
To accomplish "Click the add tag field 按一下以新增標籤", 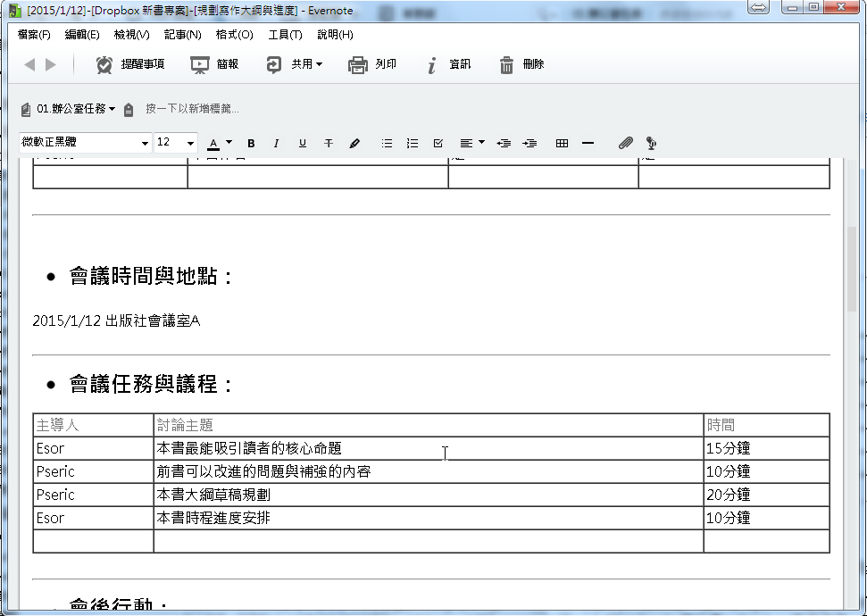I will click(x=192, y=109).
